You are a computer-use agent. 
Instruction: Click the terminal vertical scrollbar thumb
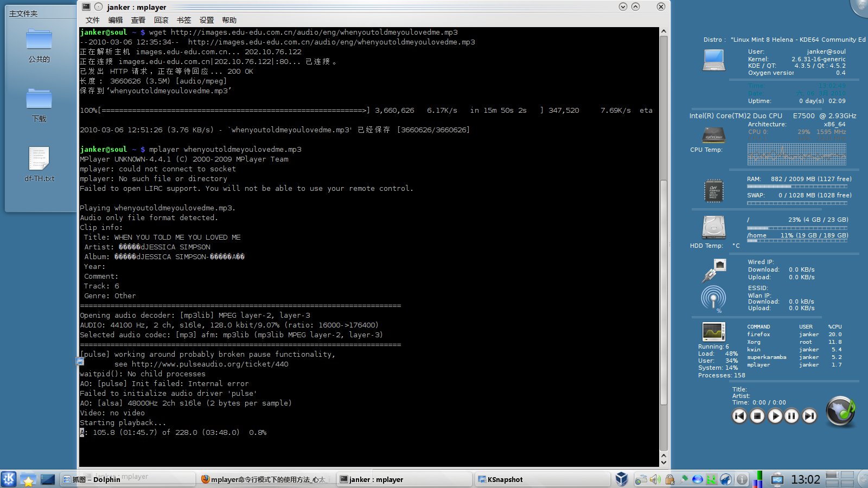[663, 293]
